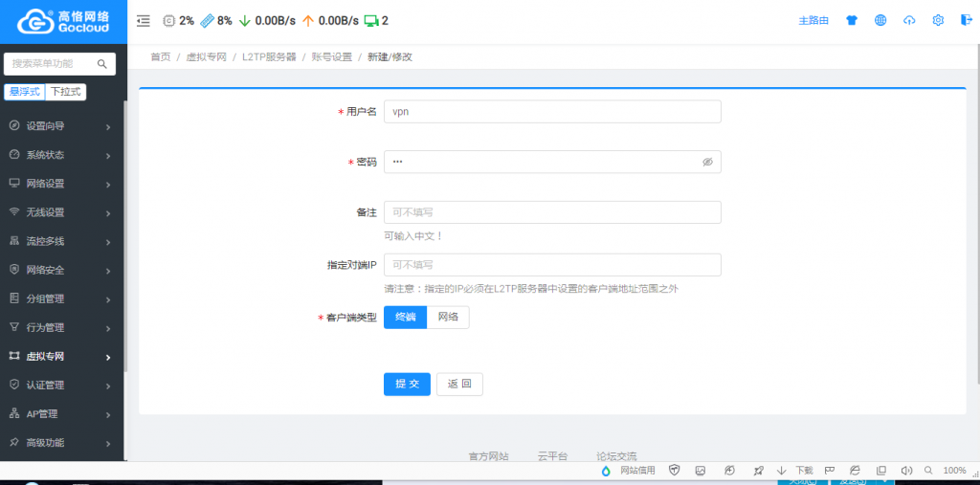The width and height of the screenshot is (980, 485).
Task: Click the 搜索菜单功能 search box
Action: tap(59, 64)
